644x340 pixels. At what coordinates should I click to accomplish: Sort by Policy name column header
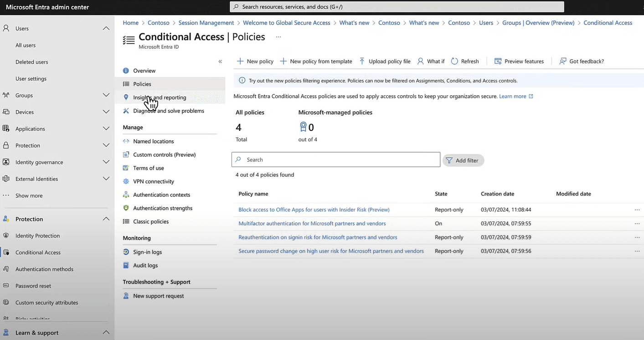(x=253, y=194)
